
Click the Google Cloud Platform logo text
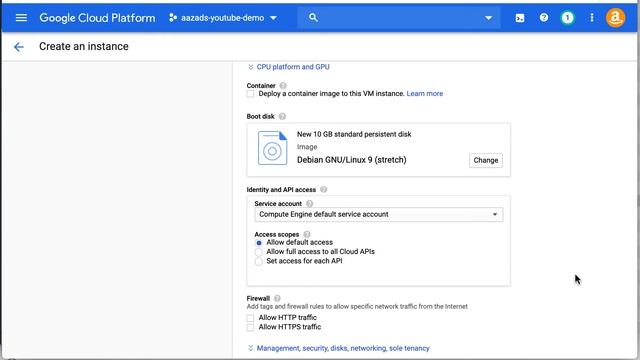pyautogui.click(x=97, y=18)
